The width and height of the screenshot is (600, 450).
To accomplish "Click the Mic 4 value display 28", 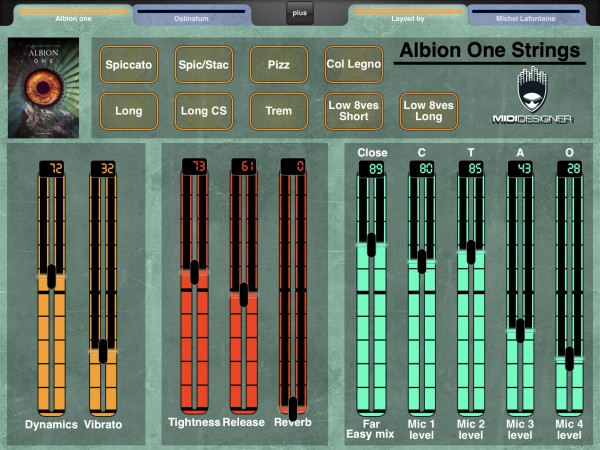I will point(569,169).
